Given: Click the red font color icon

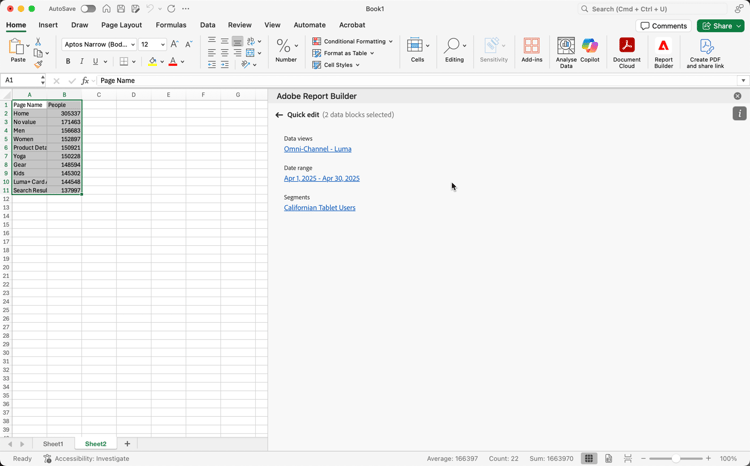Looking at the screenshot, I should point(173,61).
